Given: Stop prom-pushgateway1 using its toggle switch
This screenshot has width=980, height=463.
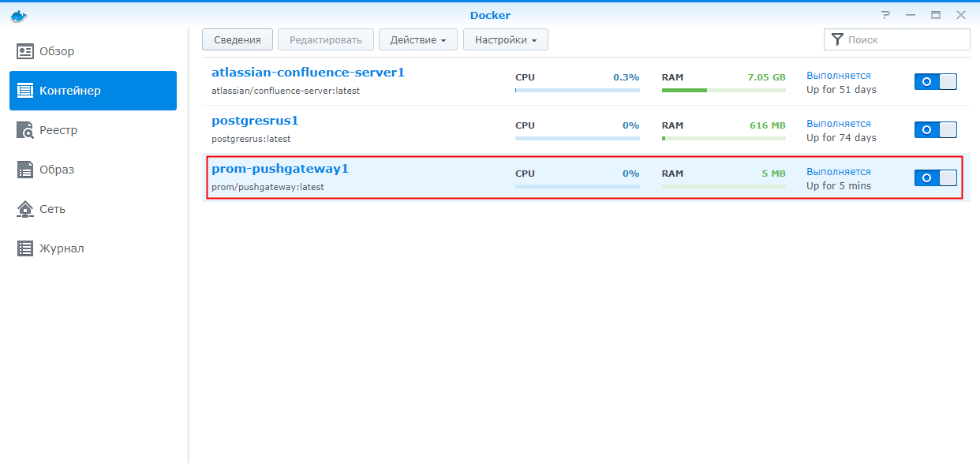Looking at the screenshot, I should click(935, 178).
